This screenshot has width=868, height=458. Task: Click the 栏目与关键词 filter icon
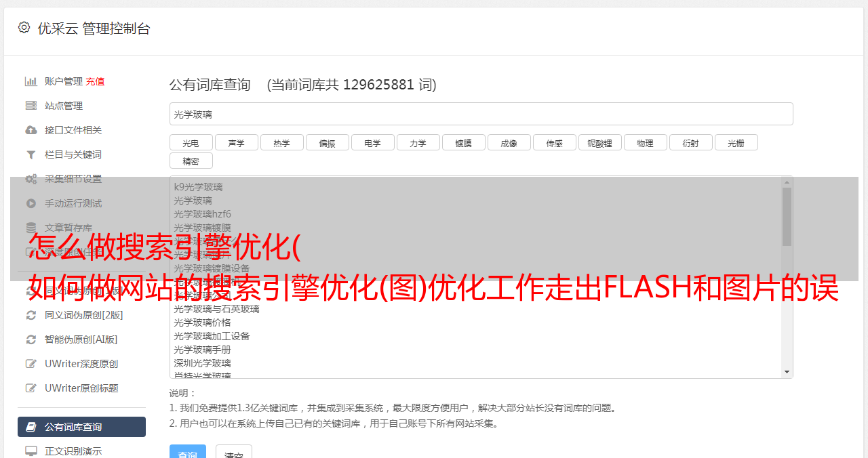31,154
